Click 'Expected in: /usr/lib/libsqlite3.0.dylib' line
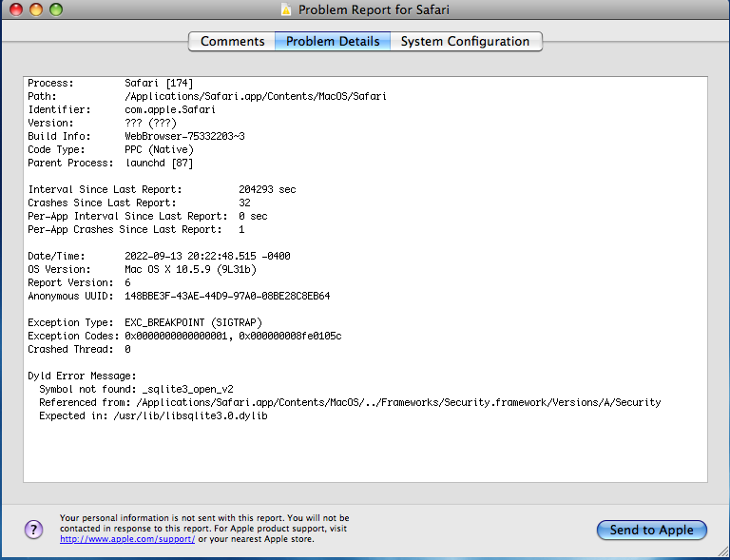 [153, 415]
